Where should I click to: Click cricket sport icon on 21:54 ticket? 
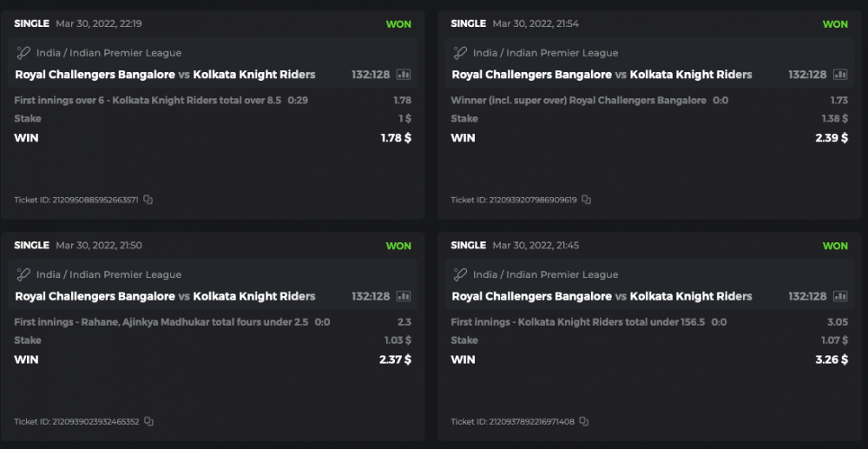[460, 53]
